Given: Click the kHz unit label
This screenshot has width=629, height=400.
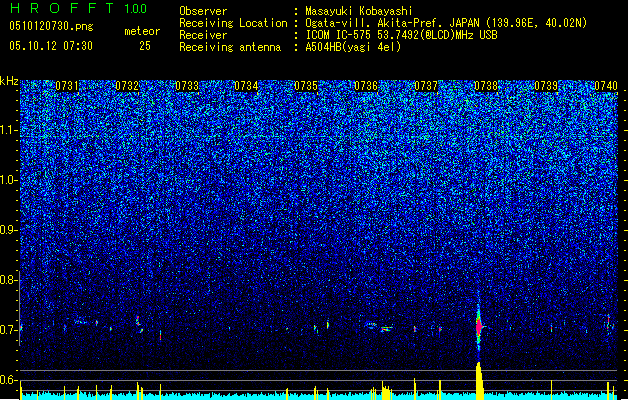Looking at the screenshot, I should [9, 81].
